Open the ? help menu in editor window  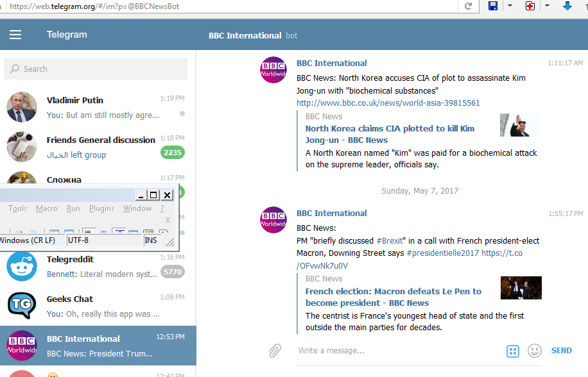(162, 208)
